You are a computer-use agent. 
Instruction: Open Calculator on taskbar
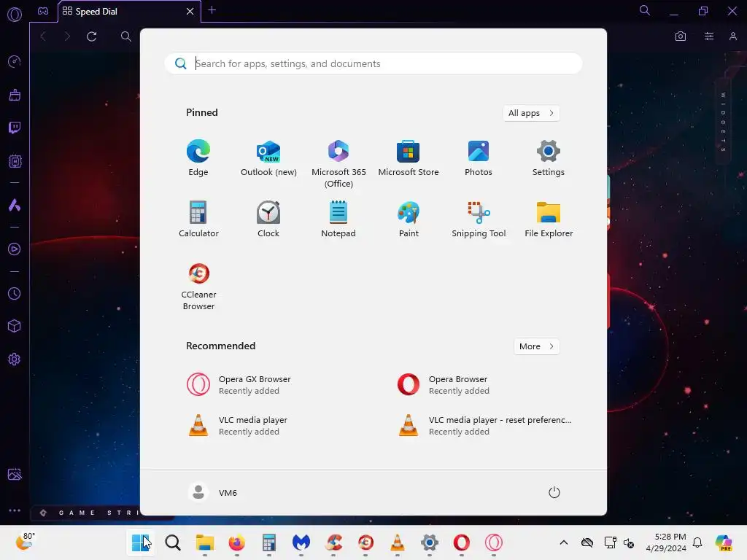click(268, 542)
